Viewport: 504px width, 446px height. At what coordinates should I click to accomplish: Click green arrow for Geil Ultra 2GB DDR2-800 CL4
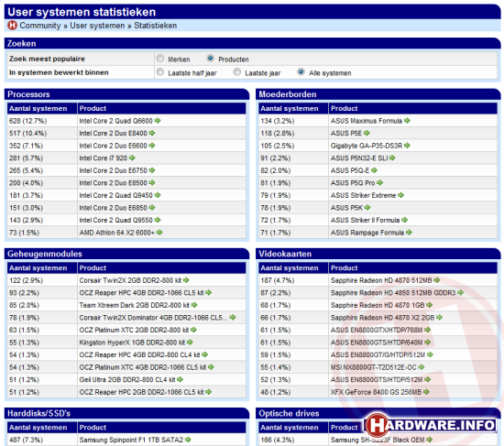(x=180, y=379)
